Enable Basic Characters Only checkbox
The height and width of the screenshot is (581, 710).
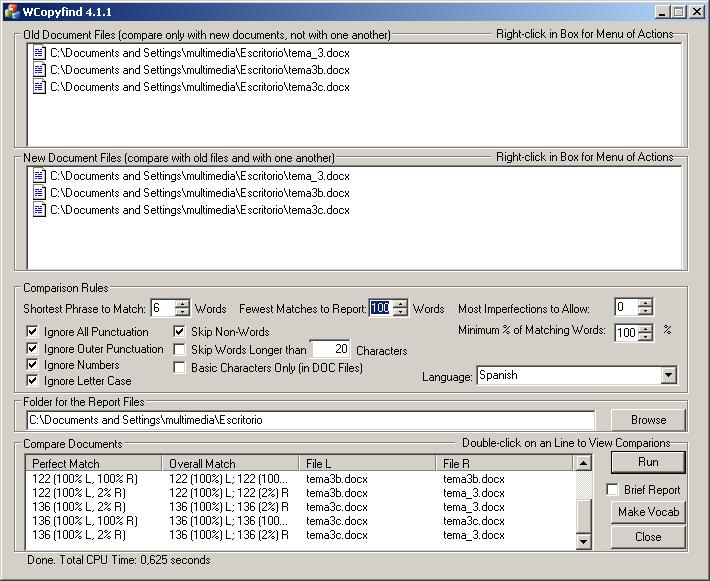click(x=179, y=367)
